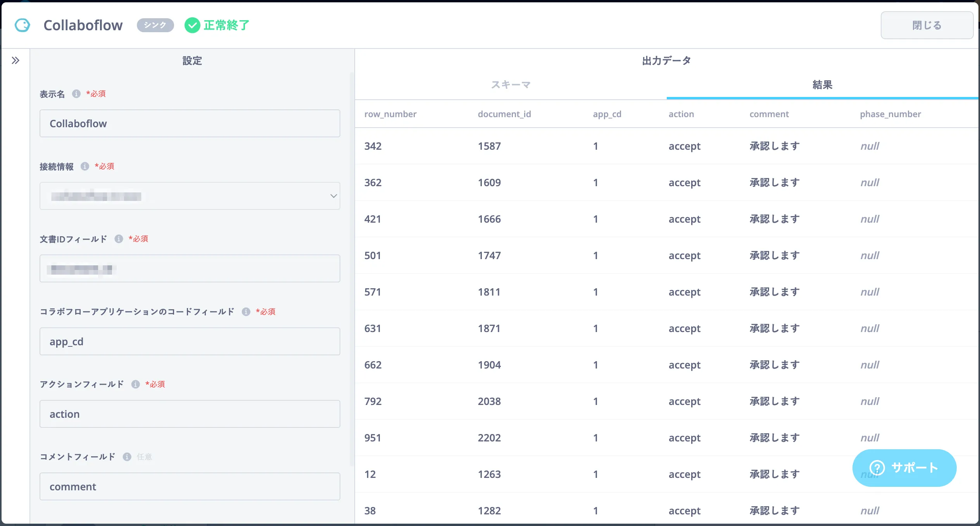Click the action field input box

190,414
